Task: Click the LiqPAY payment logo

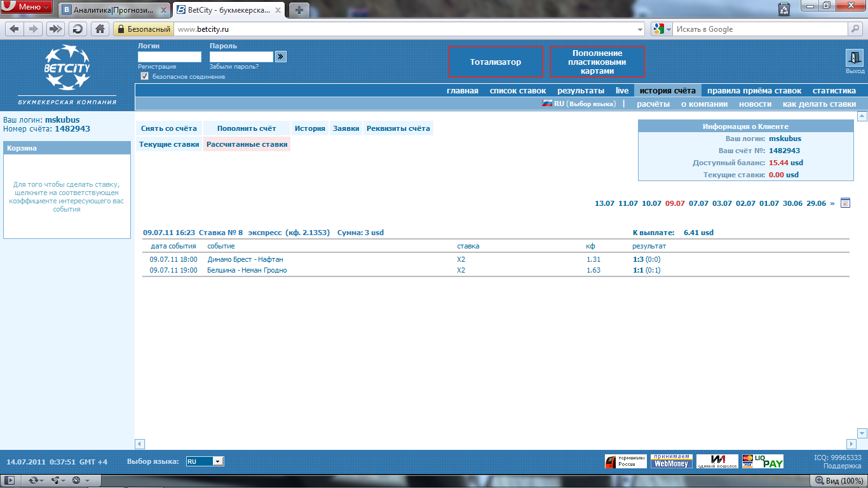Action: (763, 461)
